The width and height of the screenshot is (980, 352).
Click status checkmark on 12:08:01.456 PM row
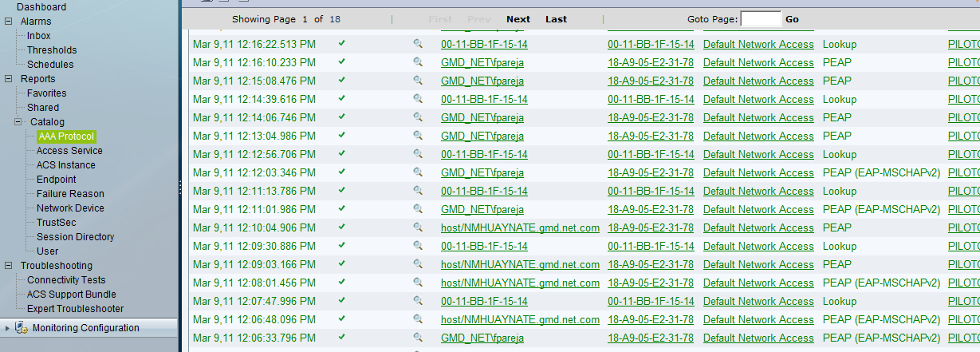342,283
